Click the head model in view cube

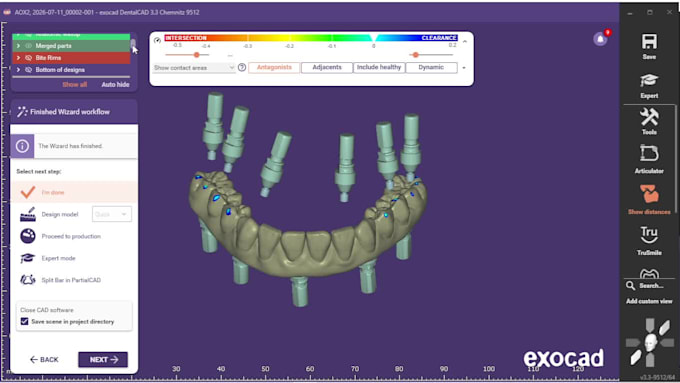650,343
